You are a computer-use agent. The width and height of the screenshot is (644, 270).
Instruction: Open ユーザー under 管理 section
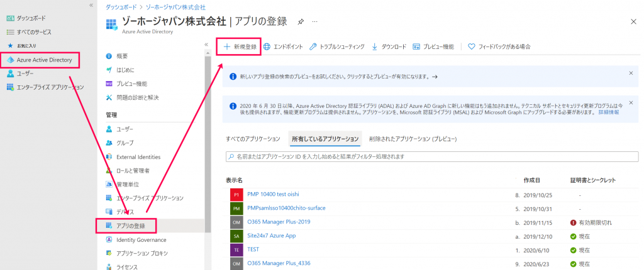(x=119, y=129)
